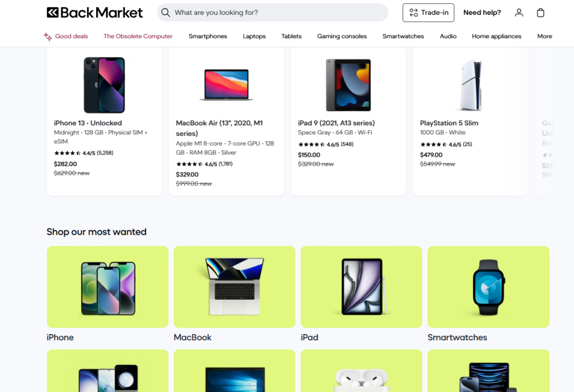The height and width of the screenshot is (392, 574).
Task: Click the iPad category label
Action: [309, 337]
